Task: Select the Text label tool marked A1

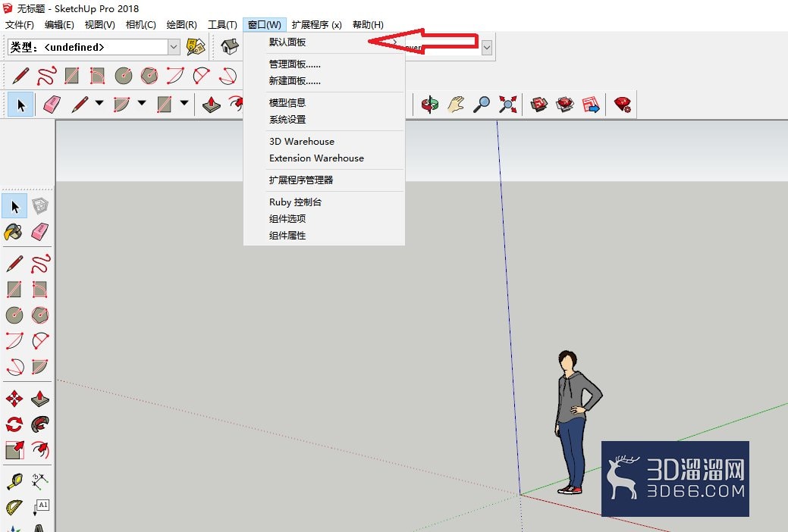Action: pyautogui.click(x=39, y=507)
